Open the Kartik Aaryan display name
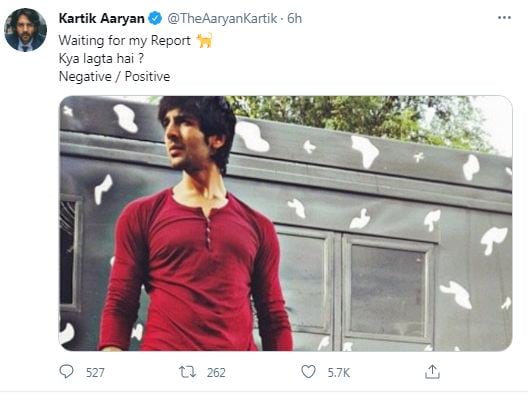This screenshot has width=528, height=394. [x=102, y=18]
